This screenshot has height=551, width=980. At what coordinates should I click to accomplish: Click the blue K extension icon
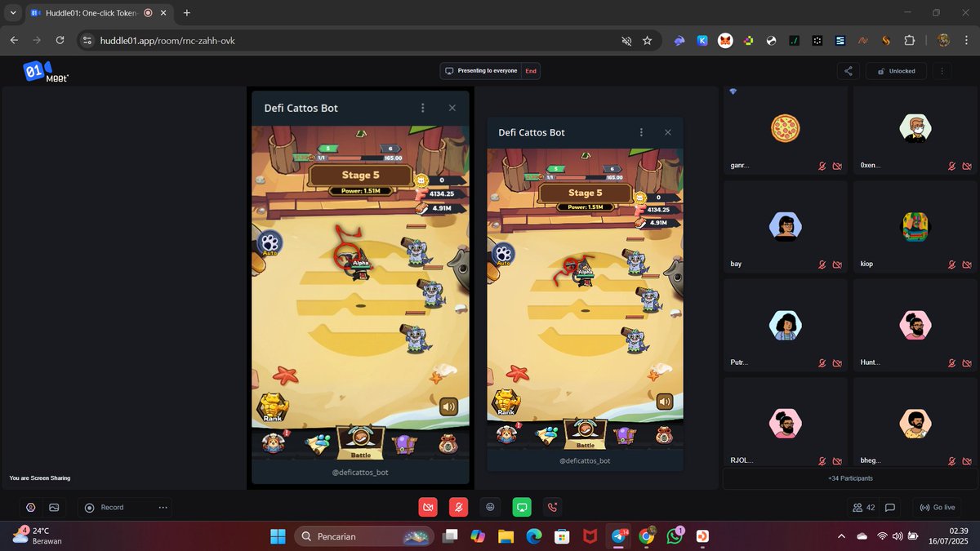point(702,40)
